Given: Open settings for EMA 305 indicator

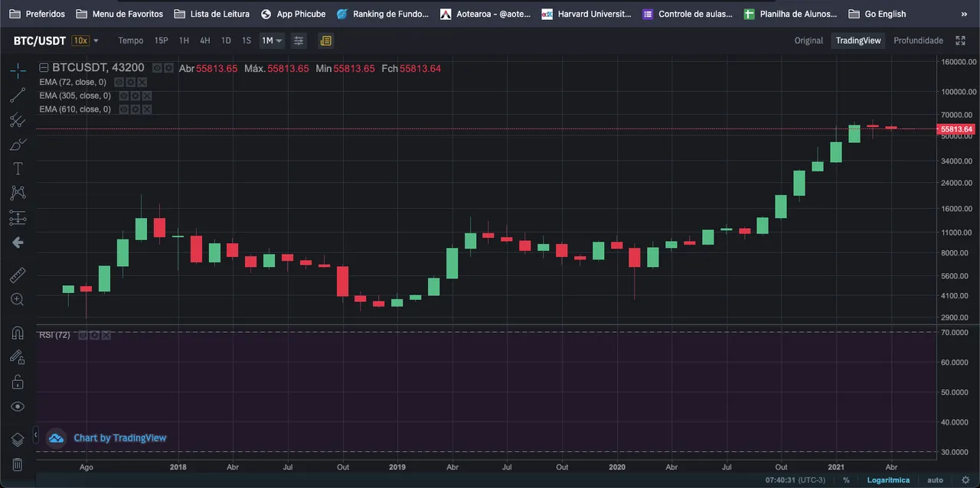Looking at the screenshot, I should click(136, 96).
